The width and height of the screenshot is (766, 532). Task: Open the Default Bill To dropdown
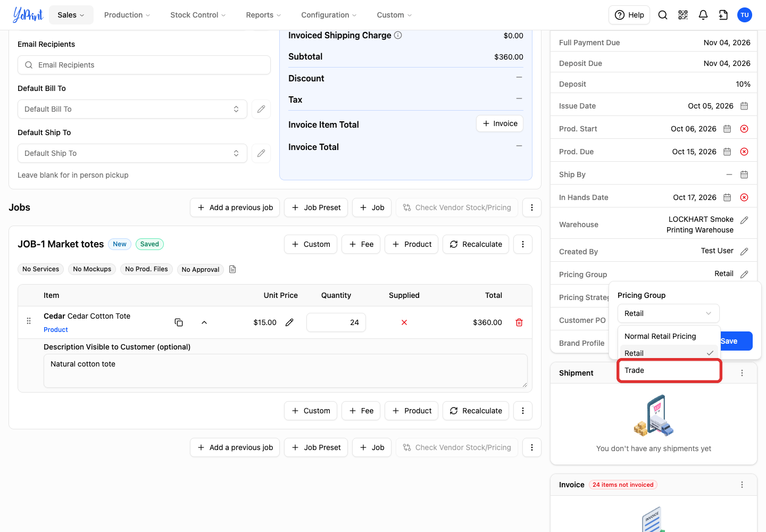coord(132,109)
